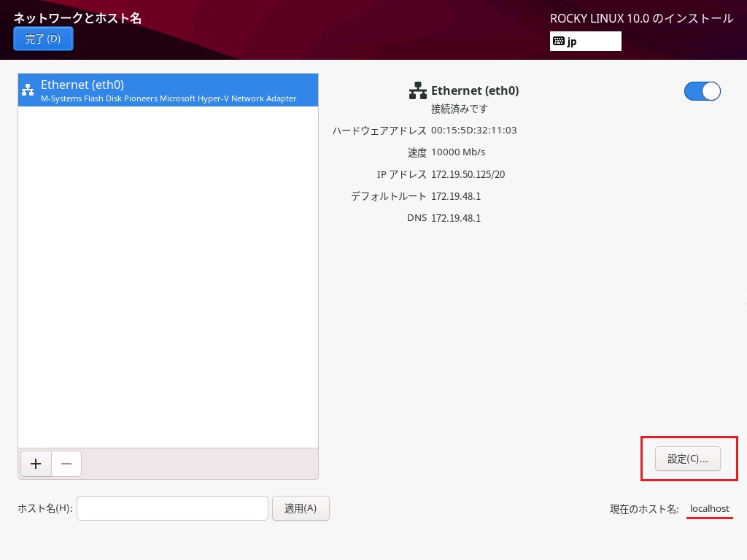This screenshot has width=747, height=560.
Task: Click the hardware address 00:15:5D:32:11:03 value
Action: [x=473, y=131]
